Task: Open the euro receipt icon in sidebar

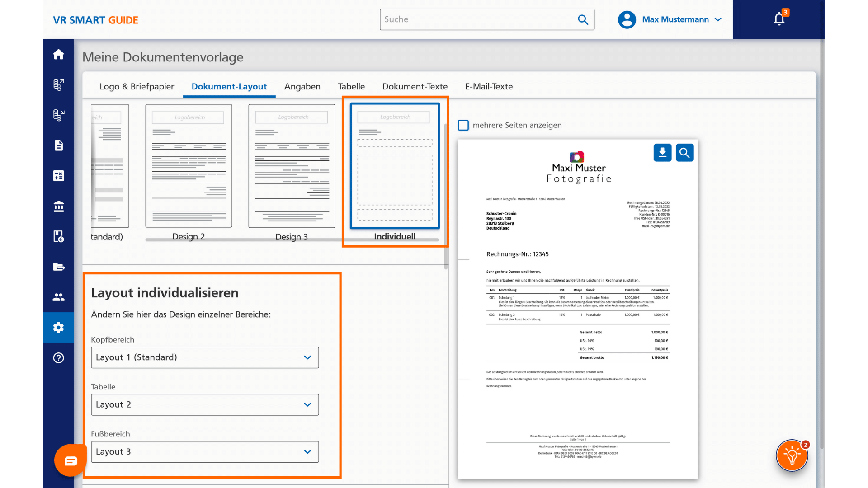Action: point(58,236)
